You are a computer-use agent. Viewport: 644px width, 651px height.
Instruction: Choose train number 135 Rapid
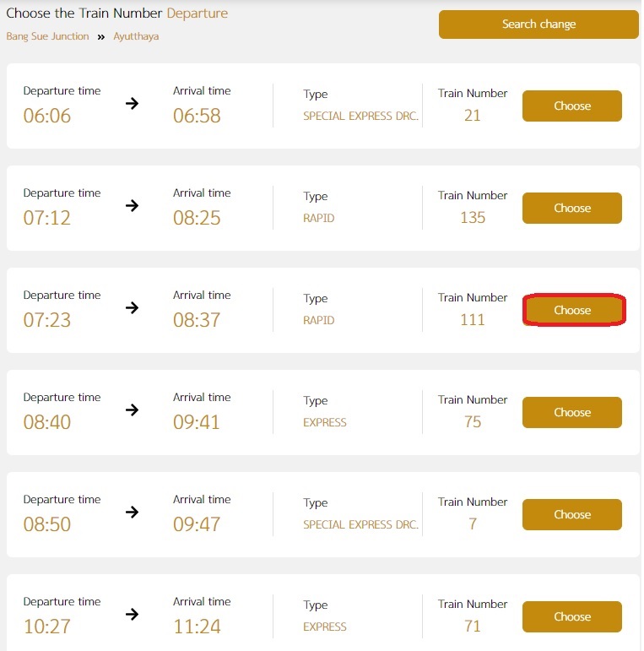point(571,208)
